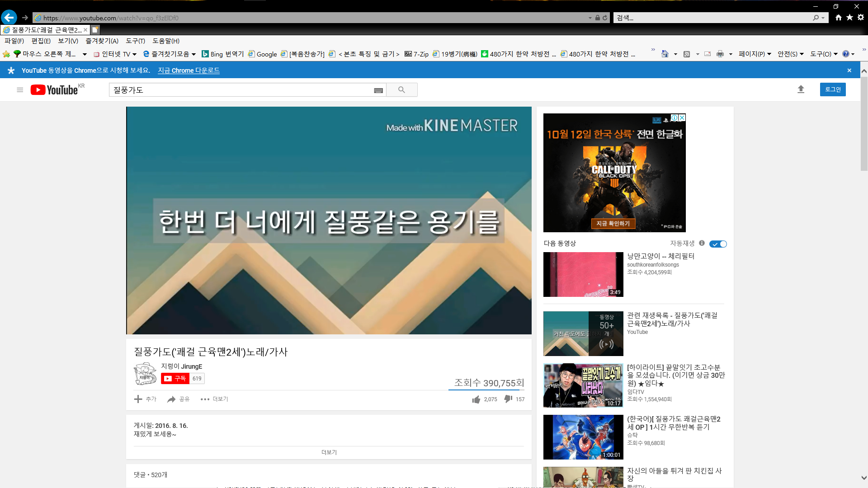Open the three-dot More actions menu
Screen dimensions: 868x488
(205, 399)
